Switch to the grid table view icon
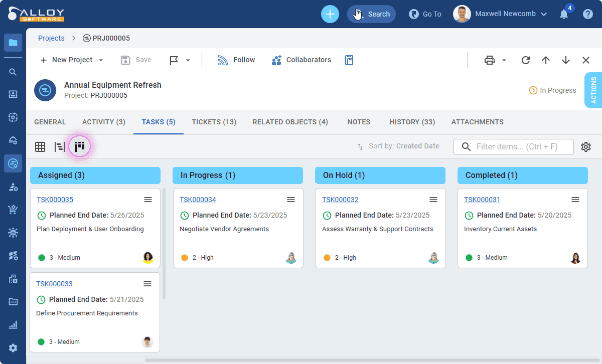Screen dimensions: 602x364 40,147
